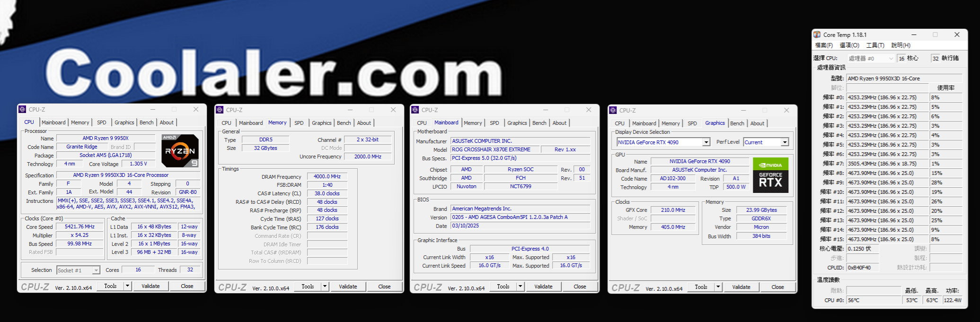Viewport: 980px width, 322px height.
Task: Click the Close button in the motherboard CPU-Z window
Action: coord(580,287)
